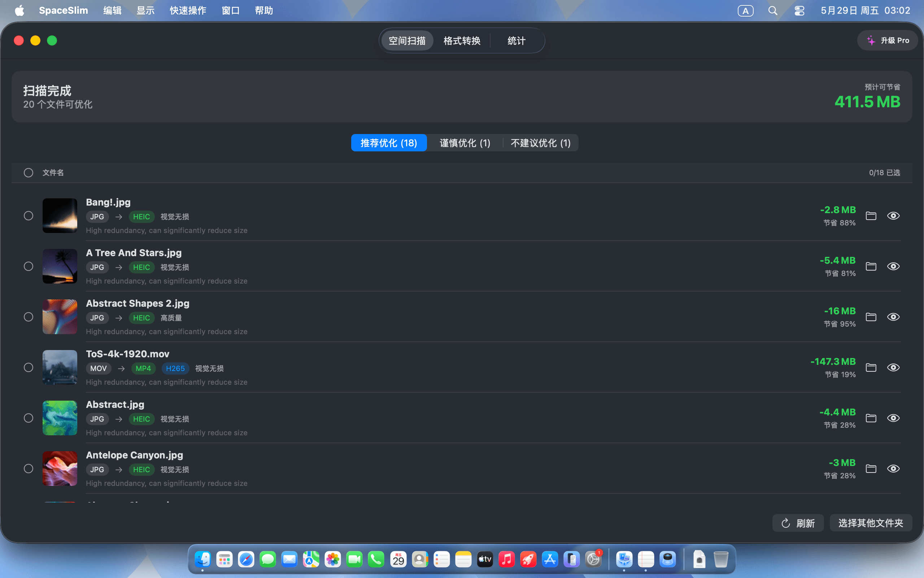
Task: Open Spotlight search in menu bar
Action: pos(773,10)
